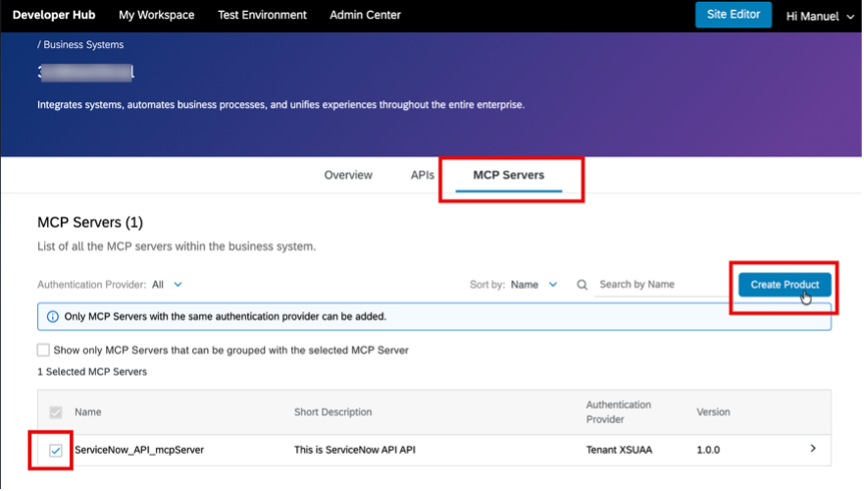The width and height of the screenshot is (864, 491).
Task: Click the Tenant XSUAA cell
Action: [619, 450]
